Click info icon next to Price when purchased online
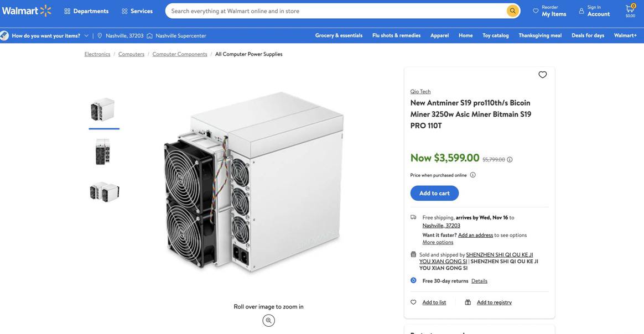 472,175
